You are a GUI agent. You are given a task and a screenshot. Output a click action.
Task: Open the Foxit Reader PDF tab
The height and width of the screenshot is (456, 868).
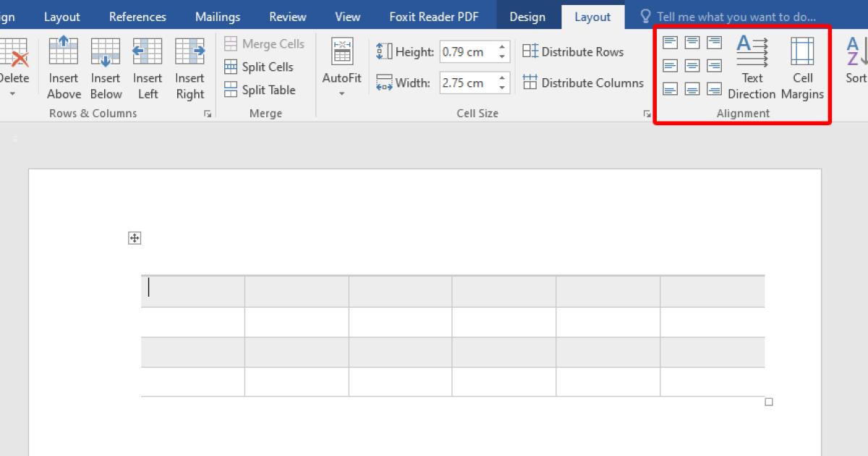pos(433,17)
